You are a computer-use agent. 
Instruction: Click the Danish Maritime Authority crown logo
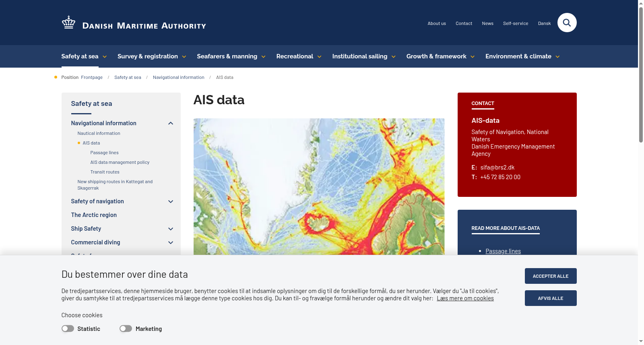click(69, 22)
